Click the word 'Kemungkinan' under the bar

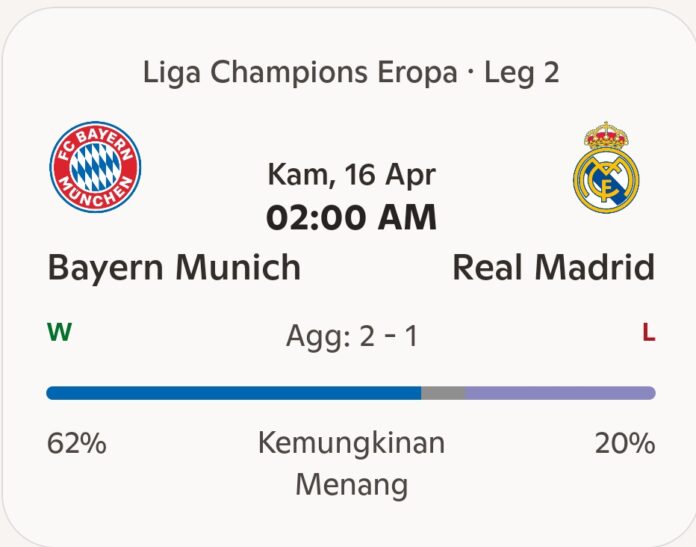[x=351, y=443]
